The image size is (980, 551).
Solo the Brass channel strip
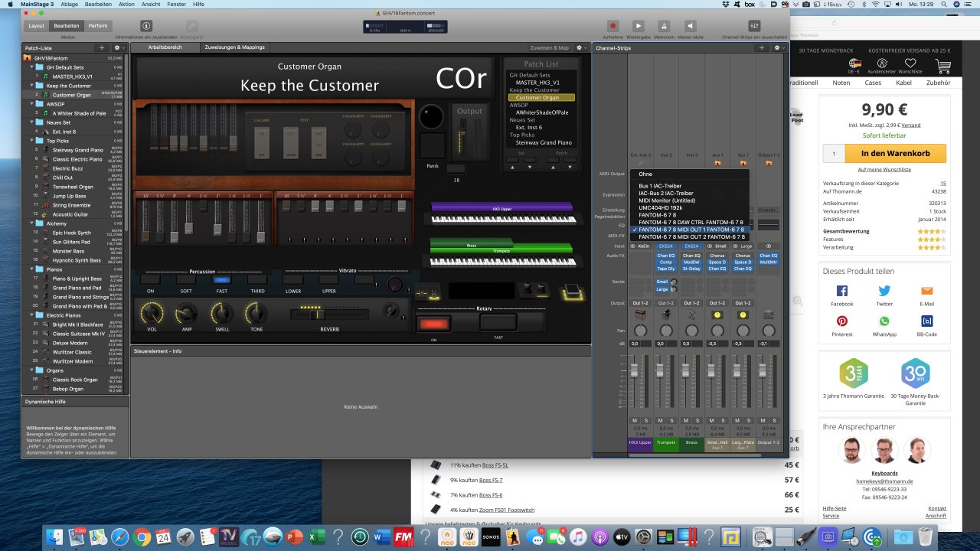(x=697, y=420)
